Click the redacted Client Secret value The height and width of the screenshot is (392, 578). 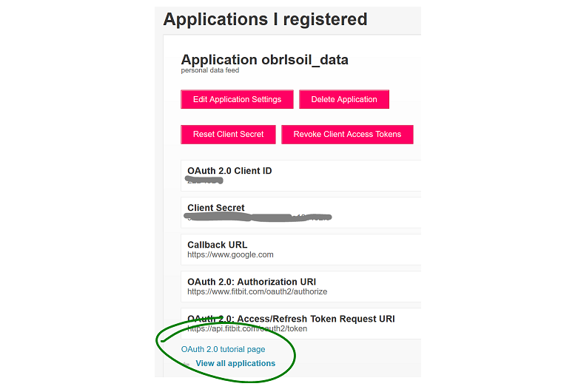pyautogui.click(x=258, y=217)
